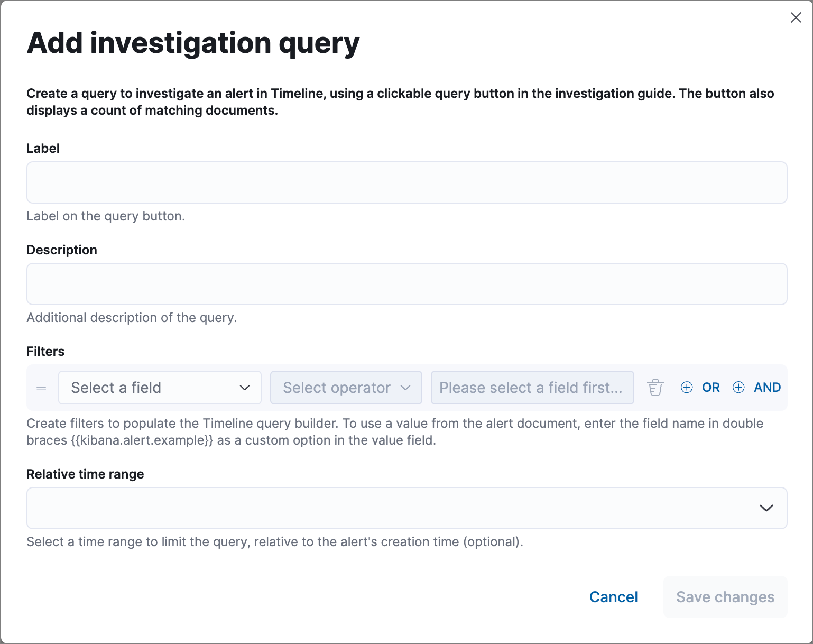This screenshot has width=813, height=644.
Task: Click the plus icon beside AND
Action: [738, 387]
